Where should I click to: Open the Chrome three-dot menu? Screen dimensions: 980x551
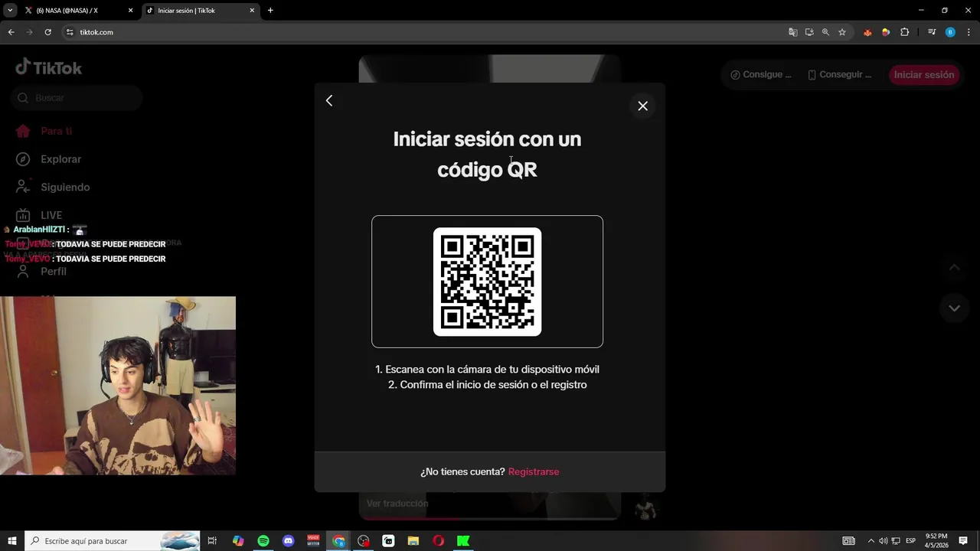(x=969, y=32)
